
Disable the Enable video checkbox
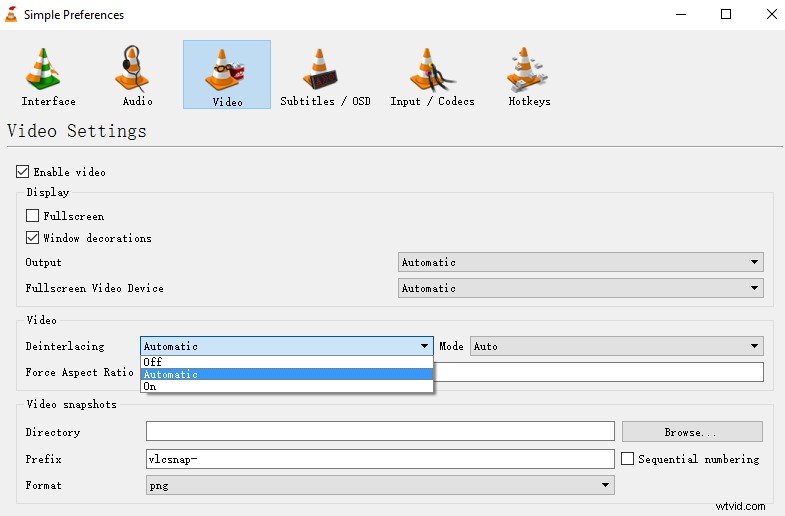point(23,172)
